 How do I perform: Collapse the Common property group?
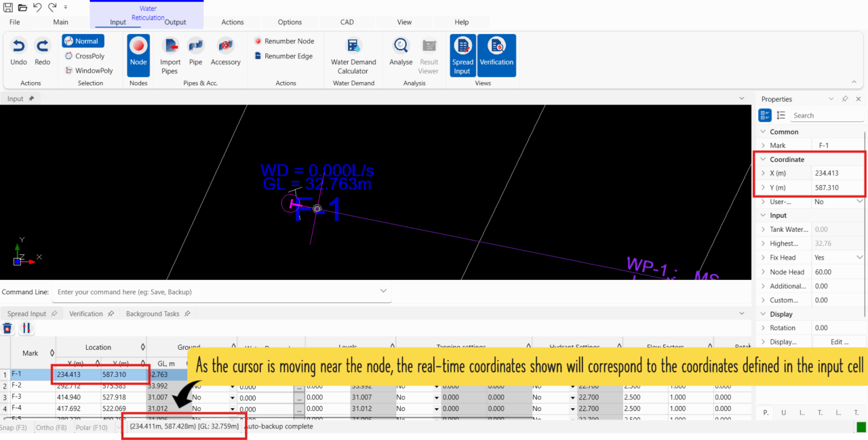[763, 132]
